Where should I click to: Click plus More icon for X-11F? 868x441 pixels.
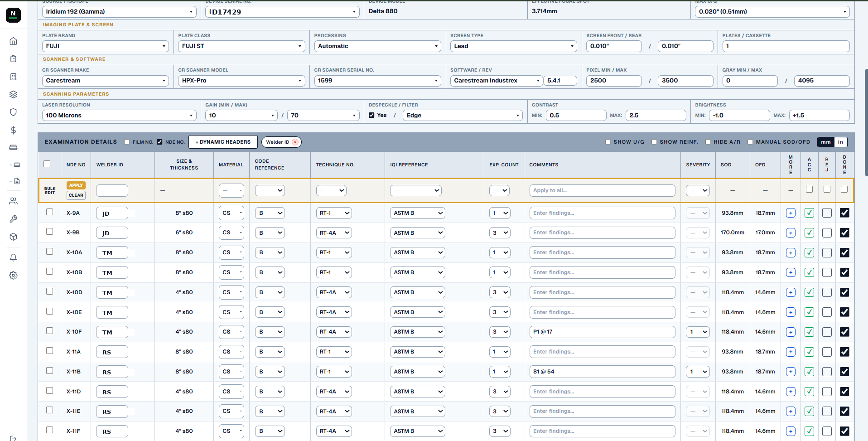pos(791,431)
